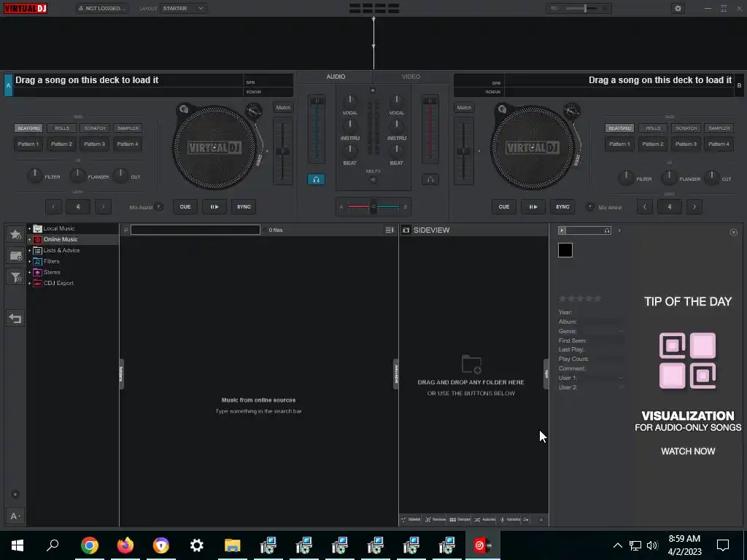Toggle info panel side handle

click(546, 374)
